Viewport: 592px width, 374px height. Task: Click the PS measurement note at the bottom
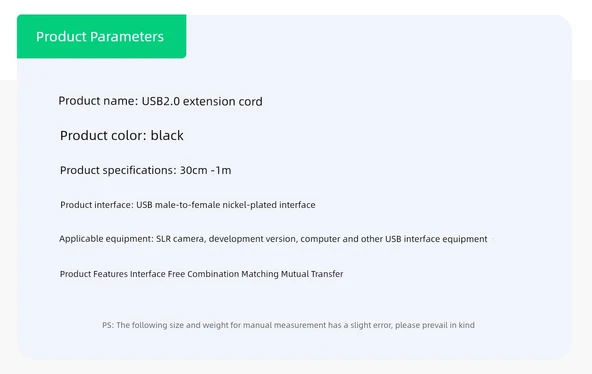coord(288,325)
